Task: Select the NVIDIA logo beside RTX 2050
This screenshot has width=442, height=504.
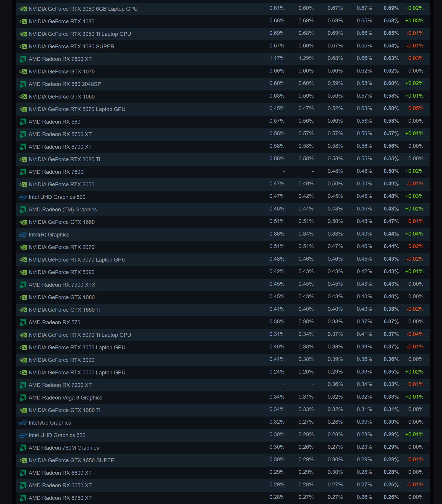Action: click(x=23, y=185)
